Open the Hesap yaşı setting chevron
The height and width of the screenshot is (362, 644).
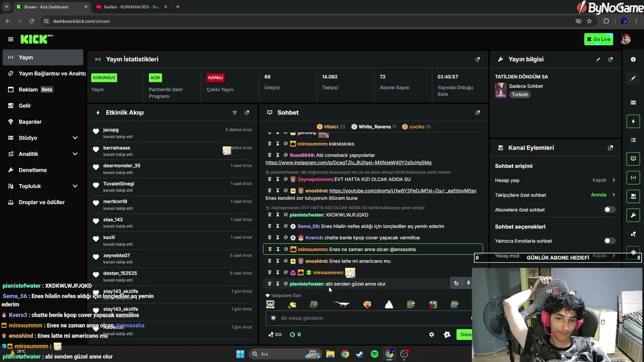[x=613, y=180]
